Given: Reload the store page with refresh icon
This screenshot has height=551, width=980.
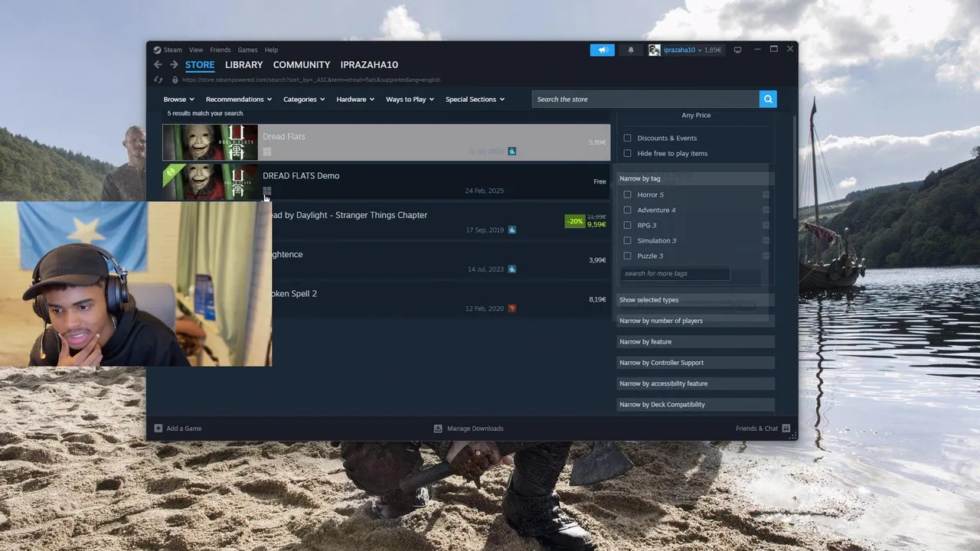Looking at the screenshot, I should tap(158, 80).
